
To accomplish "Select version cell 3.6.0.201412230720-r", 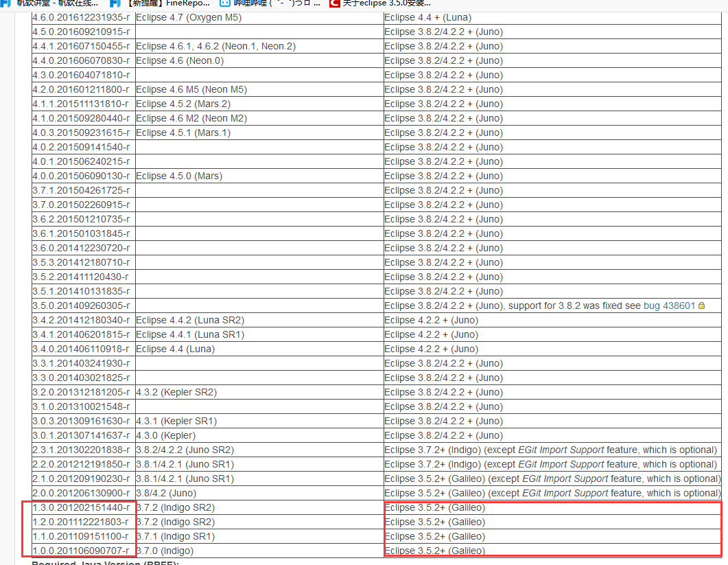I will [84, 248].
